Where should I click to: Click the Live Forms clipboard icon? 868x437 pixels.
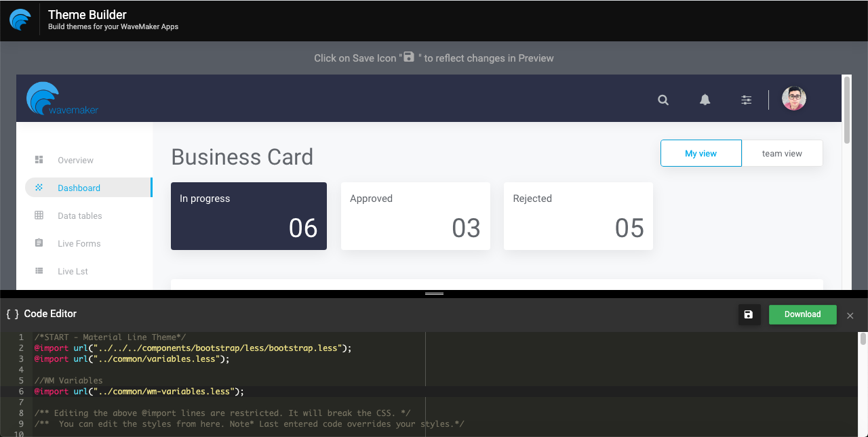tap(39, 243)
